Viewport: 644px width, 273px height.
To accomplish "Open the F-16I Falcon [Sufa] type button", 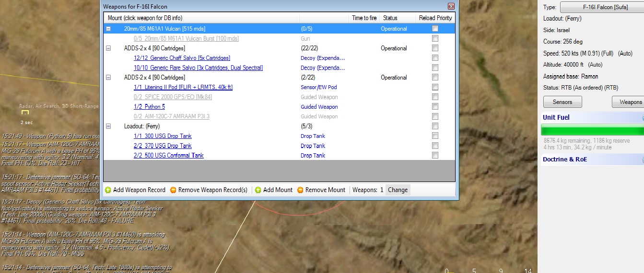I will (602, 7).
